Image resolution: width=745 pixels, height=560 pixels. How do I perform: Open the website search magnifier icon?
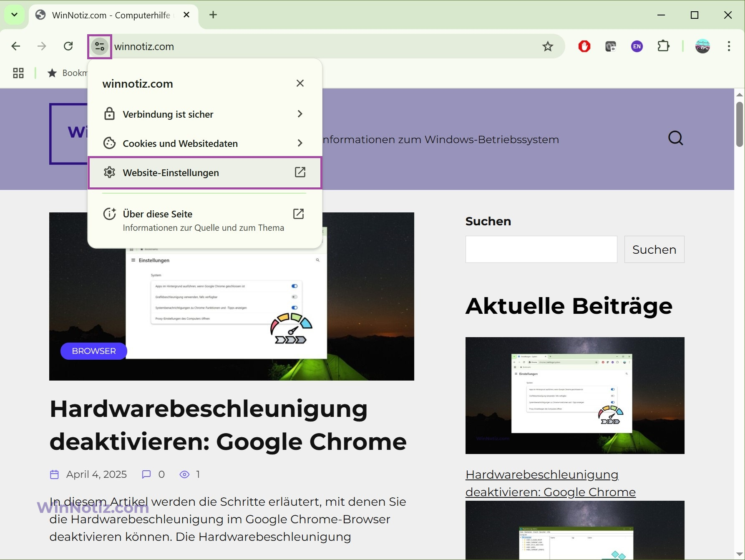tap(676, 138)
